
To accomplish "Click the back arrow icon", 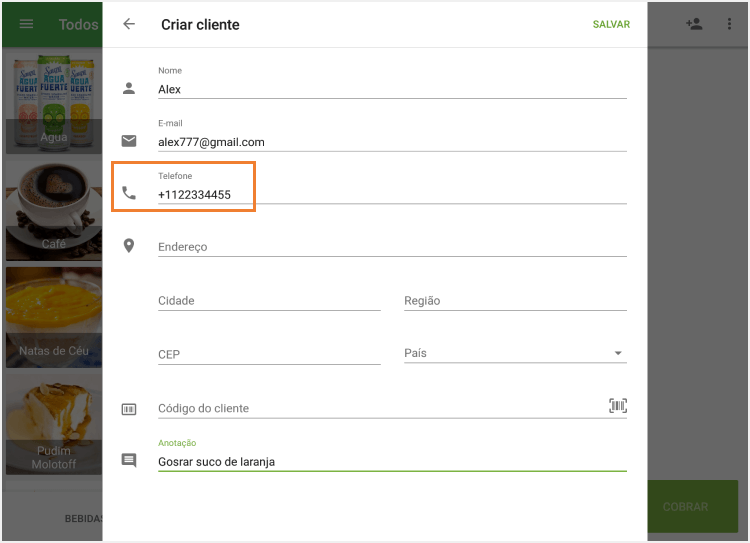I will (x=129, y=24).
